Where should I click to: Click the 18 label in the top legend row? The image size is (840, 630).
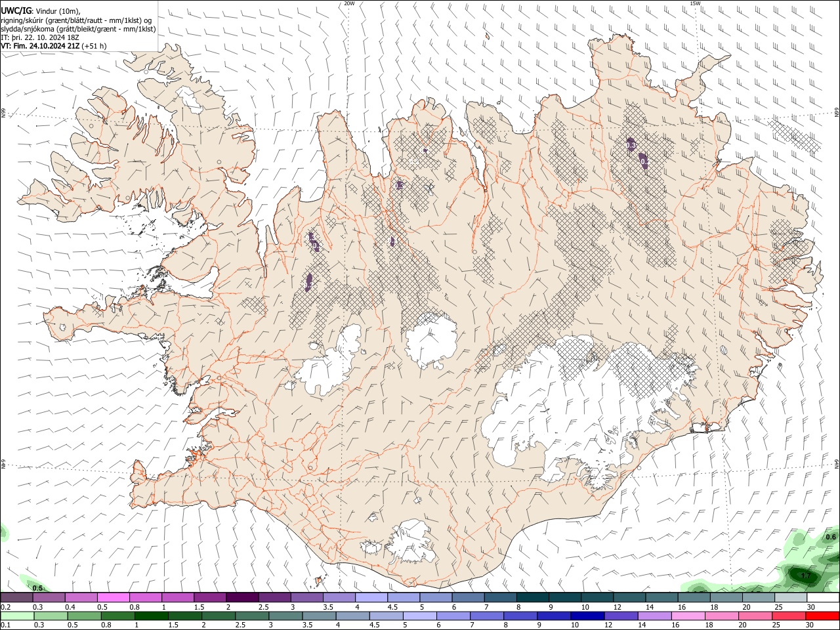713,607
